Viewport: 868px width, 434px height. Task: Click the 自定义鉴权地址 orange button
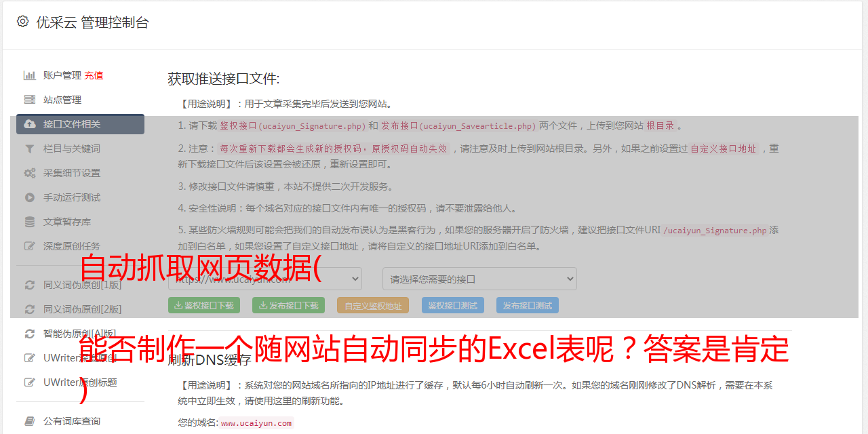(373, 305)
